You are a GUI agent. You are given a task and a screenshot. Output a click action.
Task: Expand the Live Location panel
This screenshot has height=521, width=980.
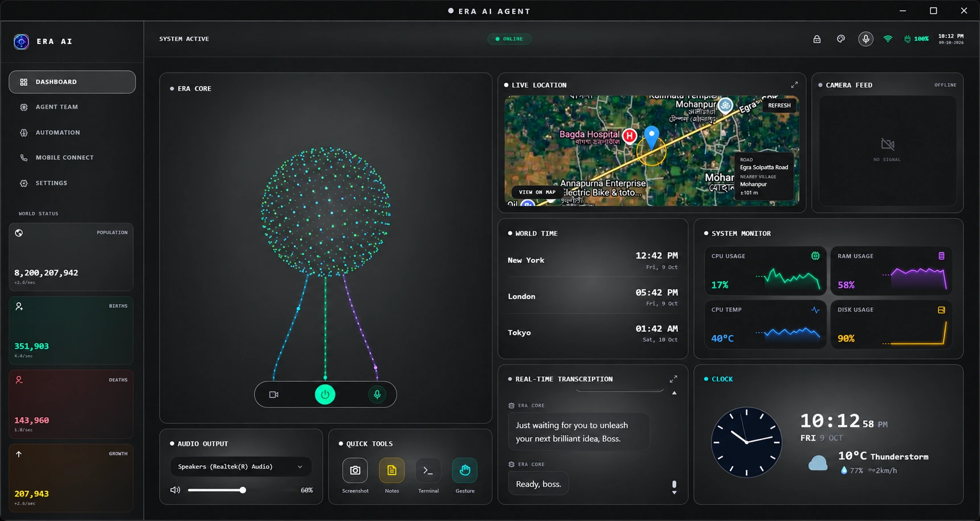(x=794, y=85)
